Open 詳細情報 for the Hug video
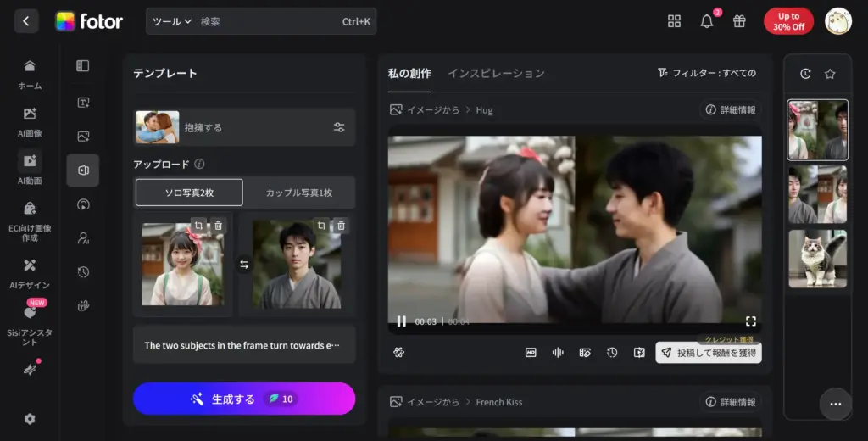This screenshot has height=441, width=868. [x=731, y=110]
